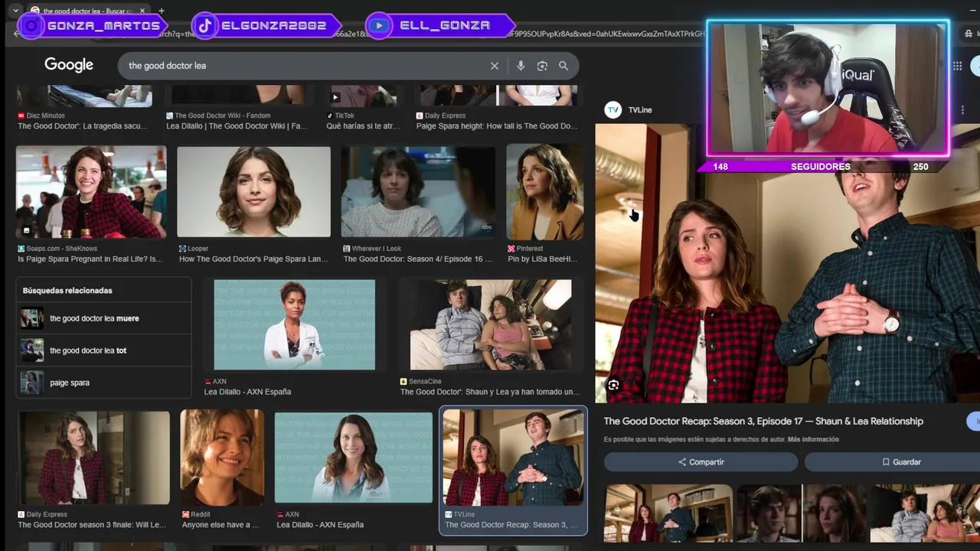Screen dimensions: 980x551
Task: Open selected TVLine recap thumbnail
Action: pos(513,458)
